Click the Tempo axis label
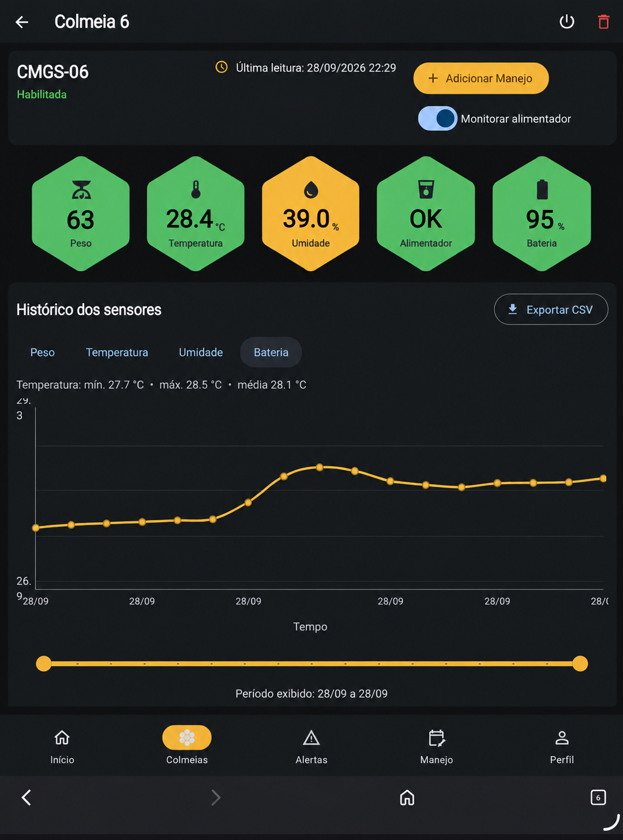This screenshot has height=840, width=623. [x=310, y=627]
